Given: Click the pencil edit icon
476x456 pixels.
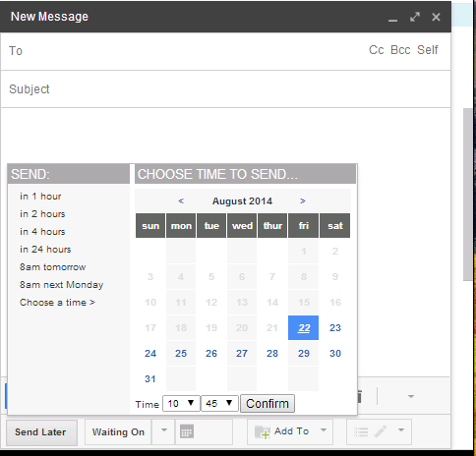Looking at the screenshot, I should (381, 431).
